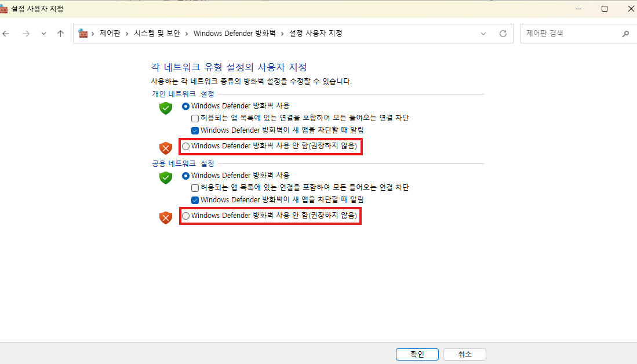The image size is (637, 364).
Task: Click 취소 button
Action: tap(465, 354)
